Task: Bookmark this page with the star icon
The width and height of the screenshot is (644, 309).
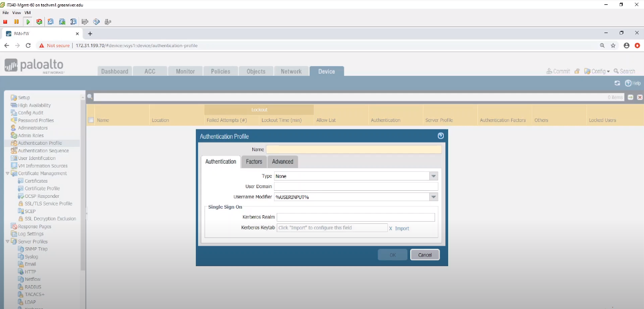Action: coord(613,46)
